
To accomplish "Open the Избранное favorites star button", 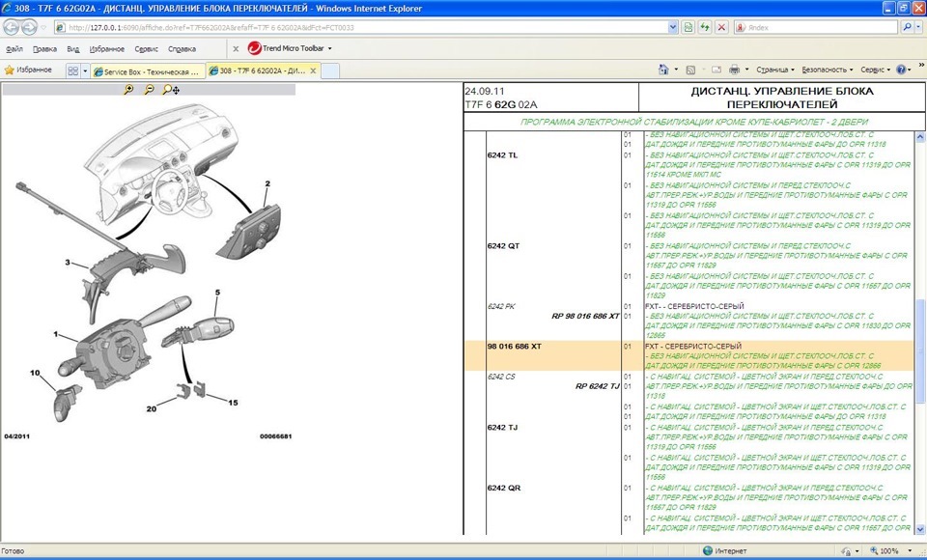I will pos(29,70).
